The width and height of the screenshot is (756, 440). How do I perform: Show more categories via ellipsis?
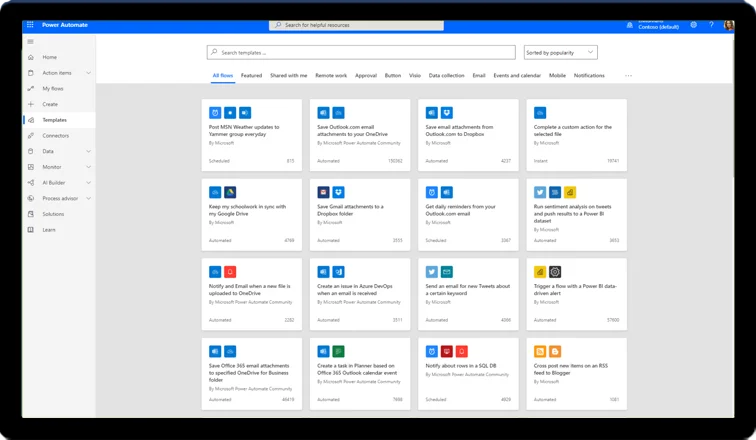coord(628,75)
